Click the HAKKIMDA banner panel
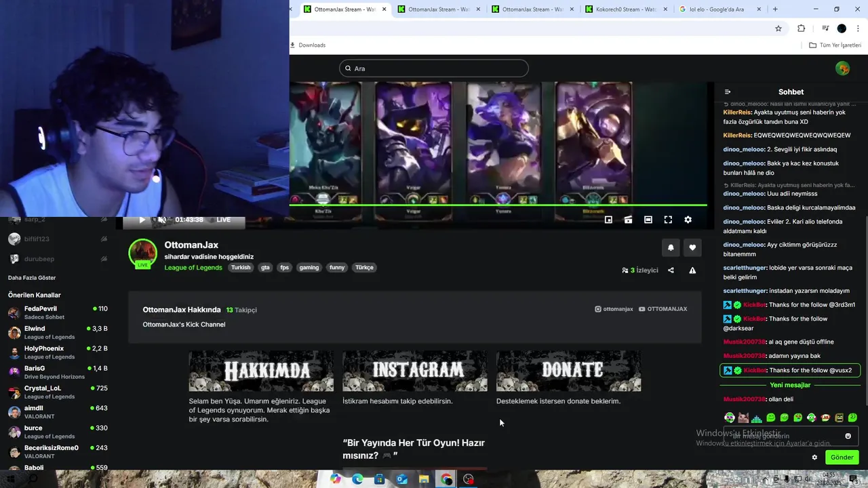The image size is (868, 488). [x=261, y=371]
